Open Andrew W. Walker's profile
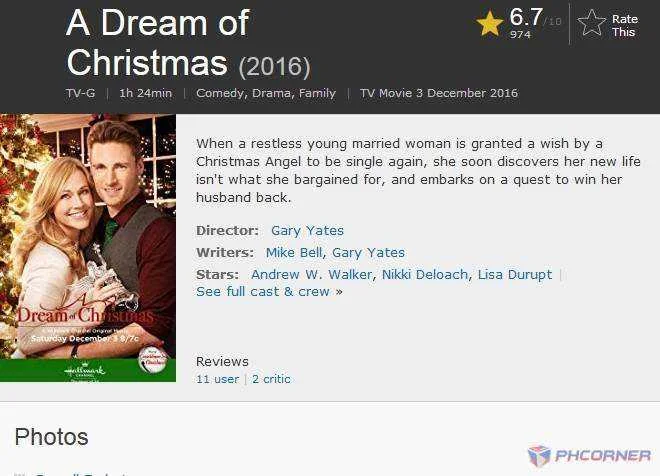This screenshot has height=476, width=660. 311,274
